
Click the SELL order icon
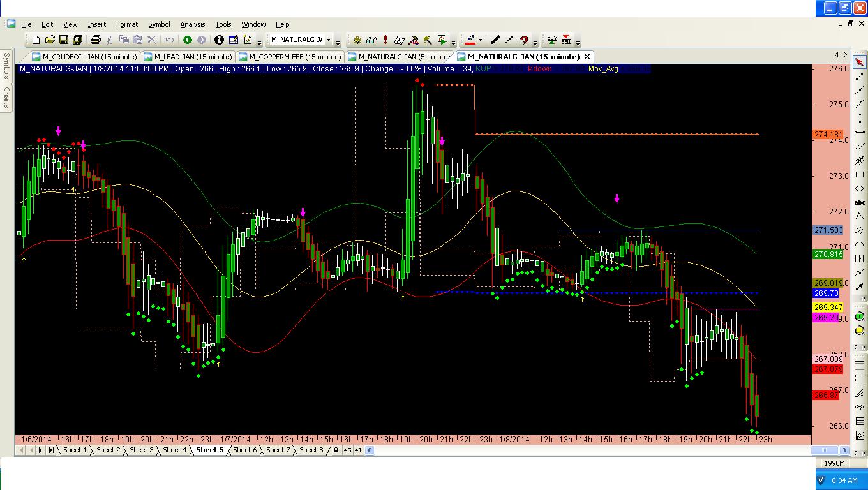(x=566, y=40)
